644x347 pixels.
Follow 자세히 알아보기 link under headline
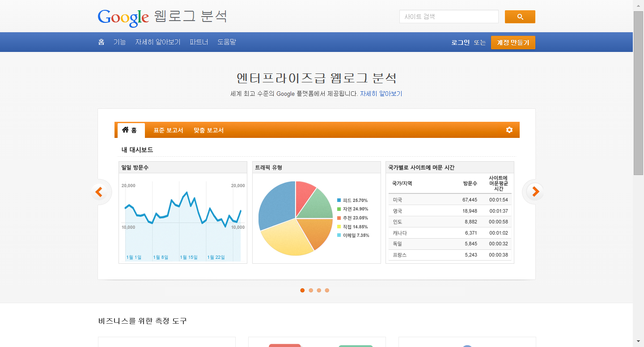click(381, 94)
